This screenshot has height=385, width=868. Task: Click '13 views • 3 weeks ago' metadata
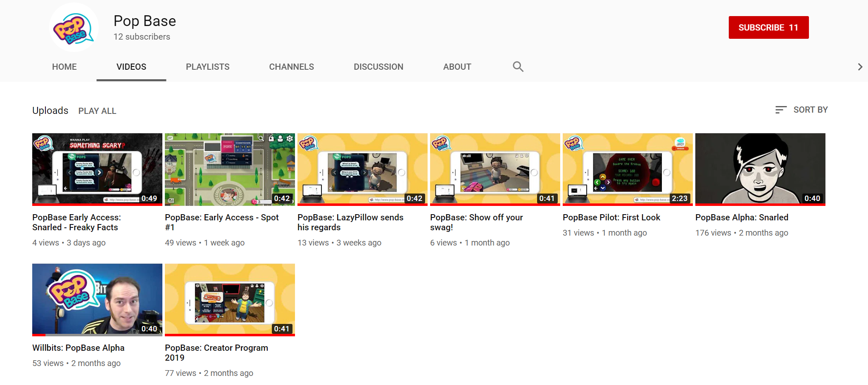340,243
